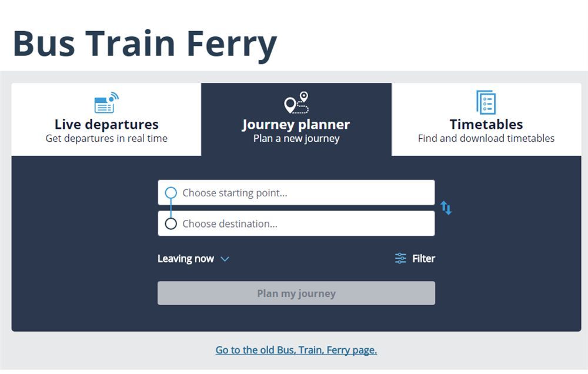Click the Bus Train Ferry page heading
This screenshot has height=374, width=588.
point(145,44)
